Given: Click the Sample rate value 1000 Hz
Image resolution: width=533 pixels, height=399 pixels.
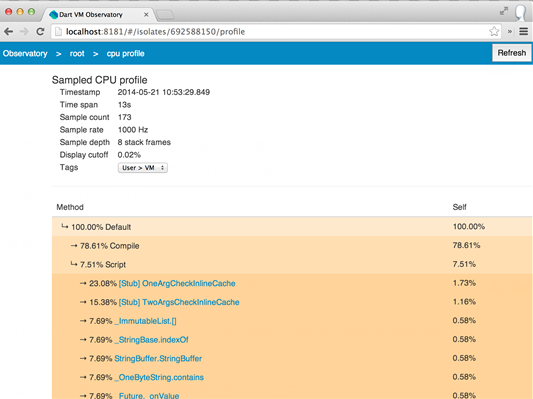Looking at the screenshot, I should [133, 130].
